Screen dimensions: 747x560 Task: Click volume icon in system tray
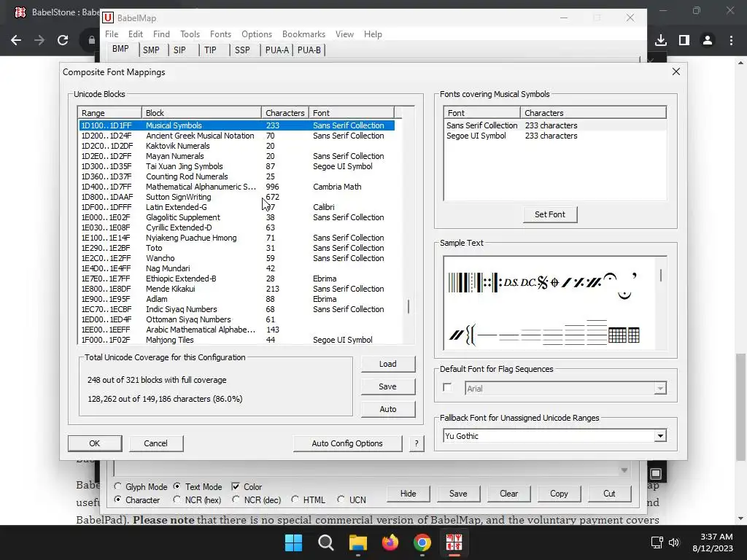click(674, 542)
